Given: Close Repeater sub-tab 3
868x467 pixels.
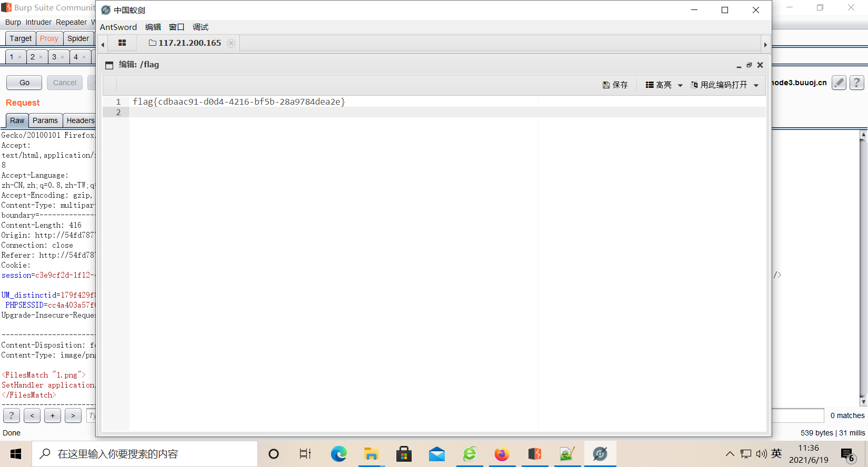Looking at the screenshot, I should (62, 57).
